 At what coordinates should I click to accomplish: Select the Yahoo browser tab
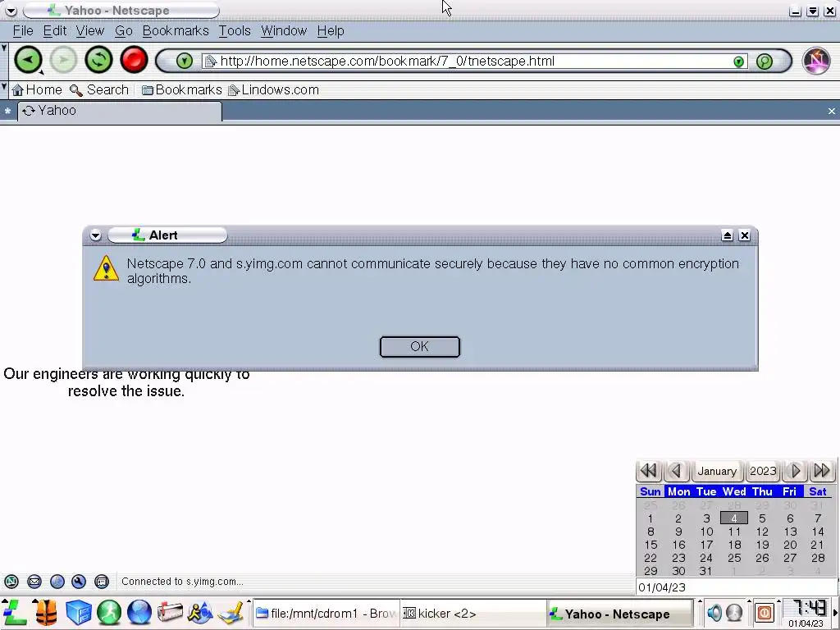pos(120,111)
